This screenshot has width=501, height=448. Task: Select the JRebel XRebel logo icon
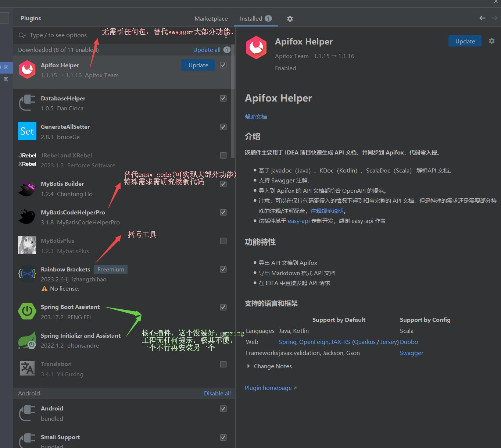[27, 160]
